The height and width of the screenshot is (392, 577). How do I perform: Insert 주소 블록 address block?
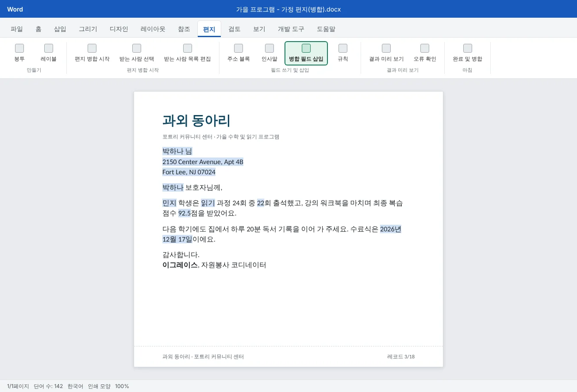click(x=238, y=54)
